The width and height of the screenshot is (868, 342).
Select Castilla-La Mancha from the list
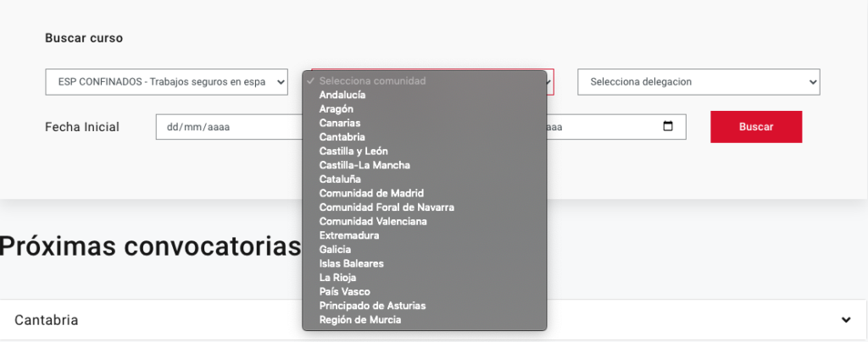pos(364,165)
